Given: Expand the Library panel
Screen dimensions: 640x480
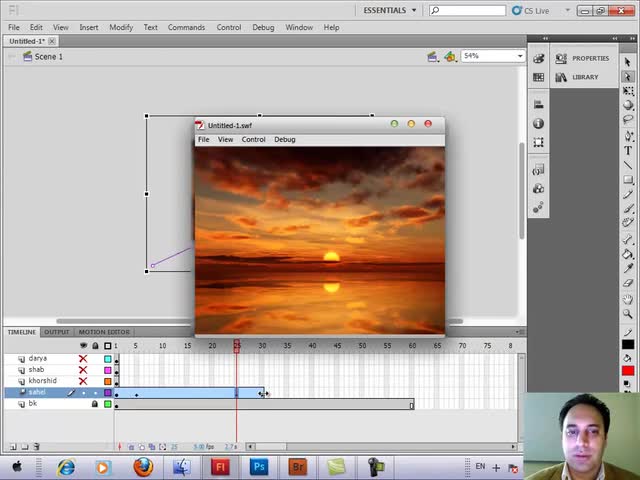Looking at the screenshot, I should (x=577, y=77).
